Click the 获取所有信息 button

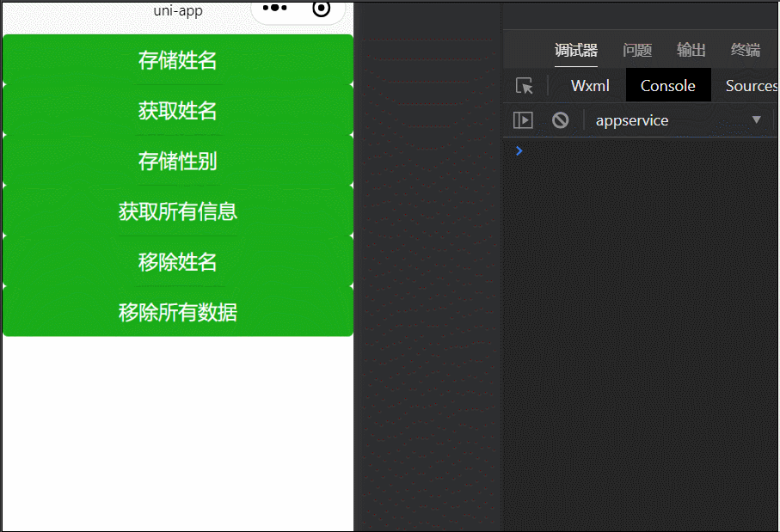pyautogui.click(x=177, y=211)
